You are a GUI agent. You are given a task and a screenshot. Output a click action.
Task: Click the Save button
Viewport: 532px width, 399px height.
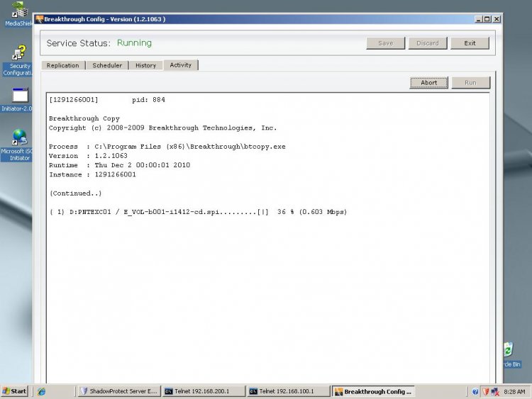(385, 43)
